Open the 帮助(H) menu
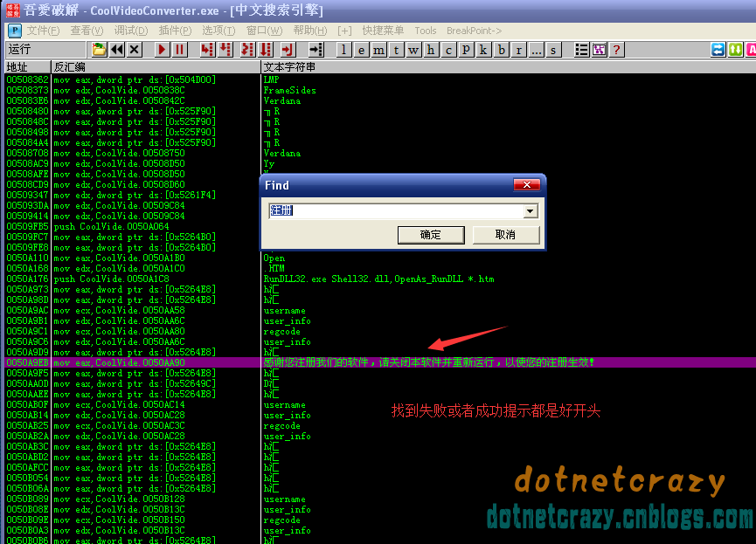The image size is (756, 544). point(310,31)
